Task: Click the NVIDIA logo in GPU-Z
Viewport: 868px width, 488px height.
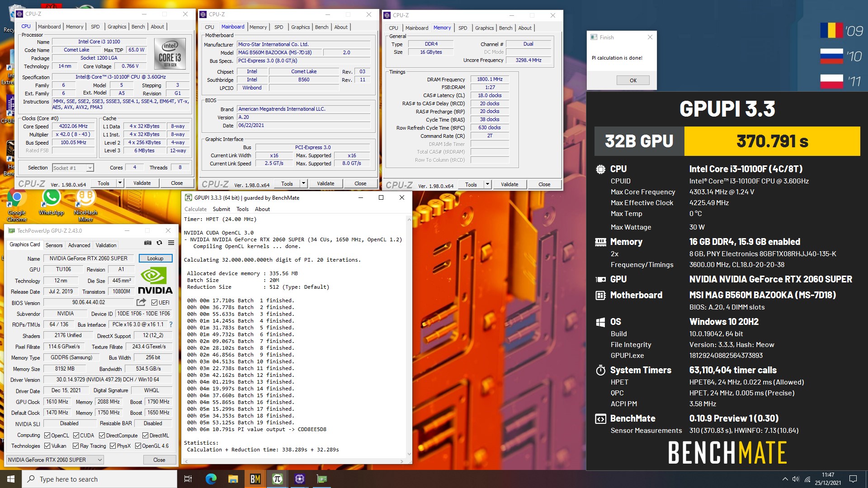Action: coord(155,281)
